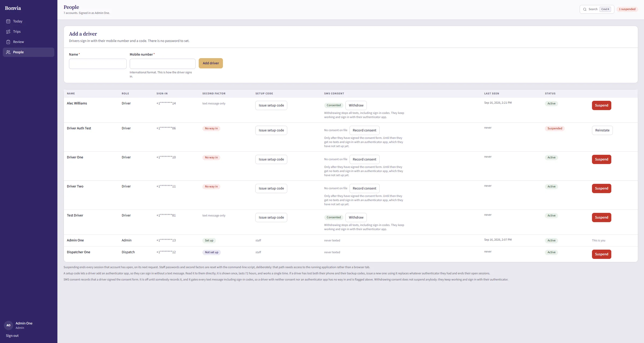This screenshot has height=343, width=644.
Task: Click the 'No way in' badge for Driver Two
Action: 211,187
